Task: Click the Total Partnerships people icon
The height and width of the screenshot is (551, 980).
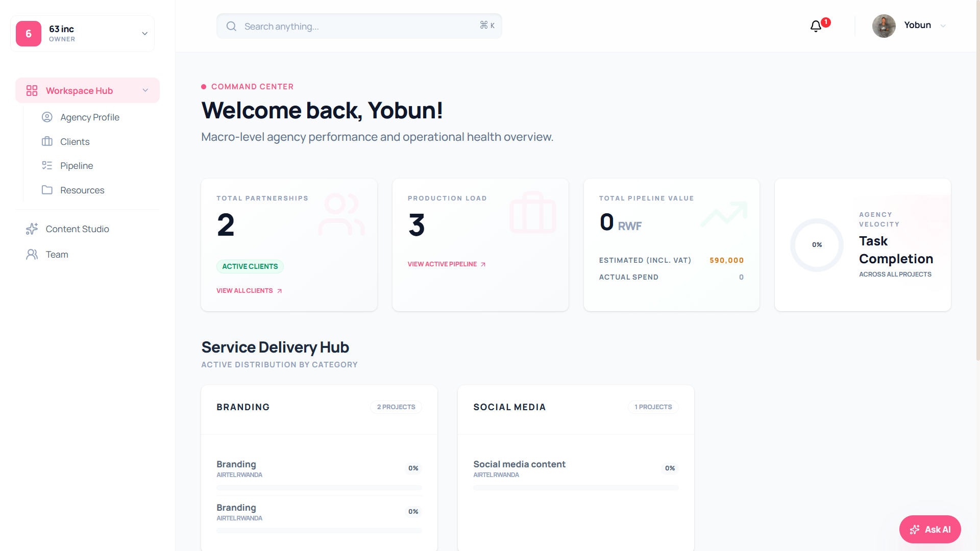Action: [341, 214]
